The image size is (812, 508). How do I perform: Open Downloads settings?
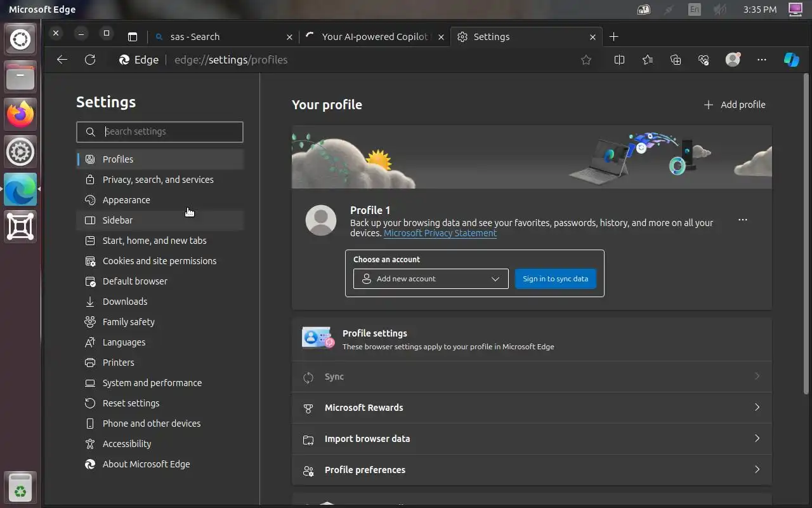160,302
